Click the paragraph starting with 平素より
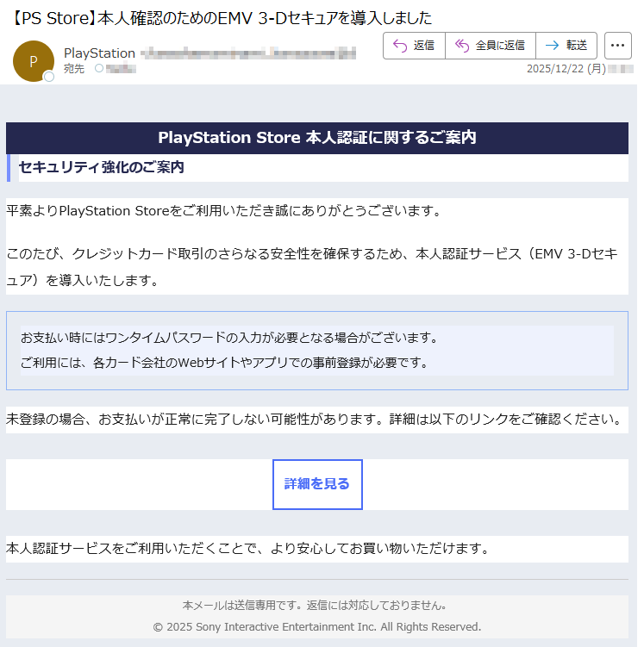The width and height of the screenshot is (644, 647). coord(224,210)
